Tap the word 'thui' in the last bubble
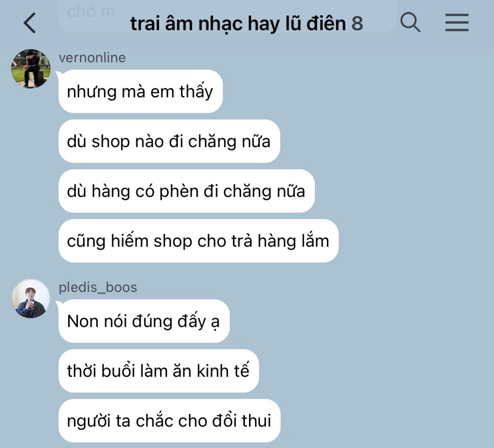 click(256, 421)
